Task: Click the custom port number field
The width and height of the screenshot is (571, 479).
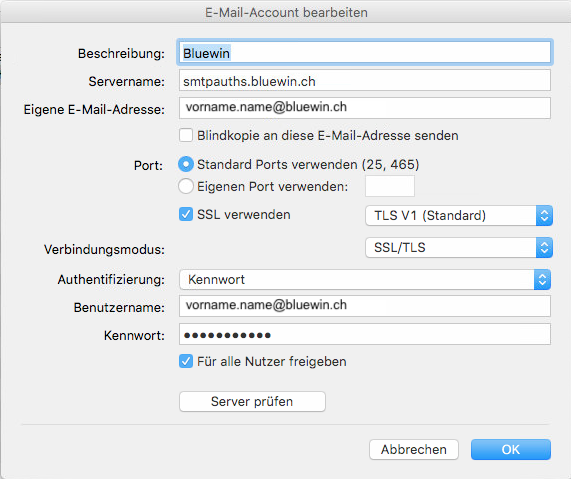Action: (x=390, y=186)
